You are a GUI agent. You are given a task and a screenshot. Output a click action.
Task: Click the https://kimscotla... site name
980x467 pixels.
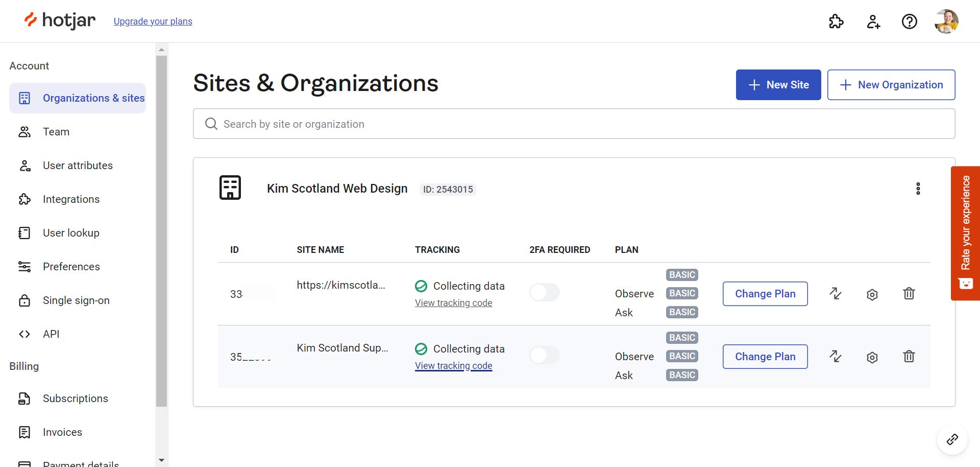click(x=341, y=285)
